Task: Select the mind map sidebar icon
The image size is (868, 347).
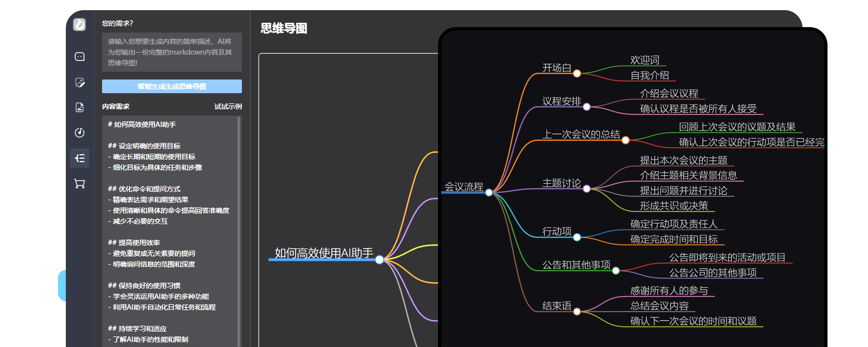Action: tap(80, 158)
